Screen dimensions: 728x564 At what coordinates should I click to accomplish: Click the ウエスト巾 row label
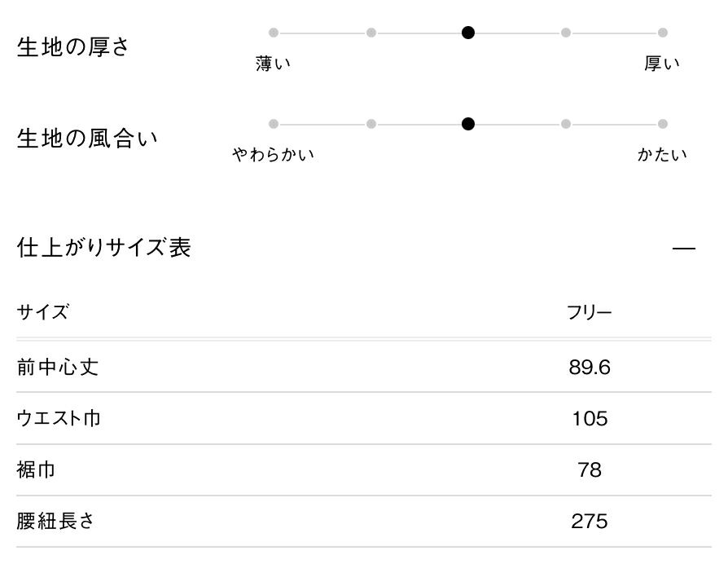pyautogui.click(x=59, y=418)
